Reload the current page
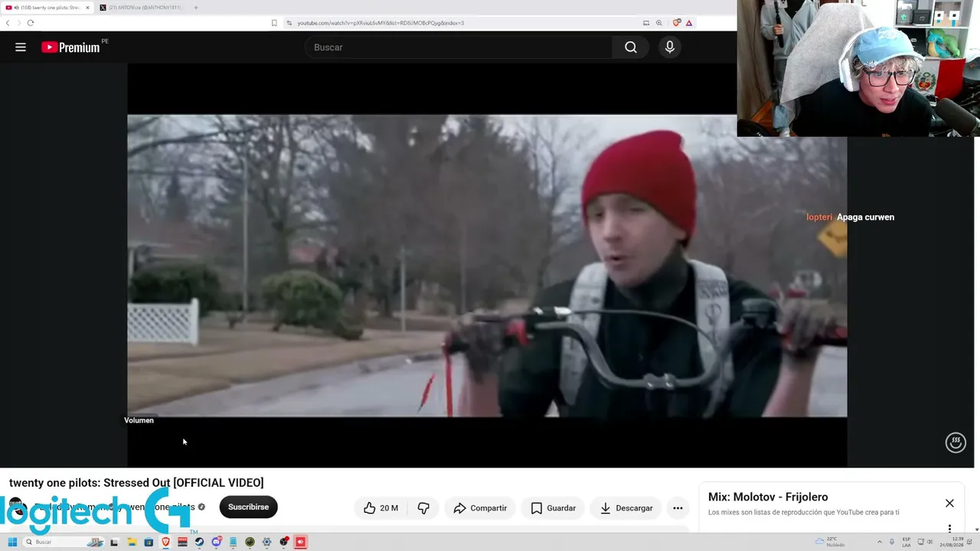The width and height of the screenshot is (980, 551). click(31, 23)
